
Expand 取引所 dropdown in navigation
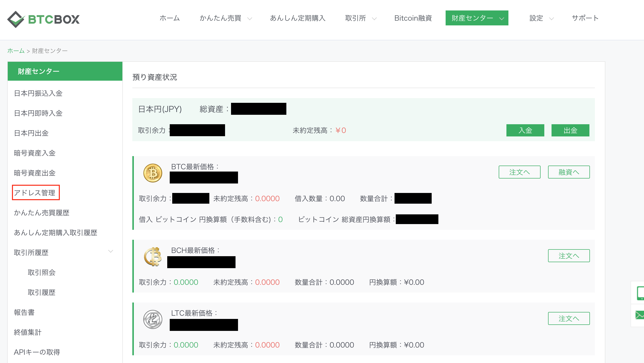[x=360, y=18]
